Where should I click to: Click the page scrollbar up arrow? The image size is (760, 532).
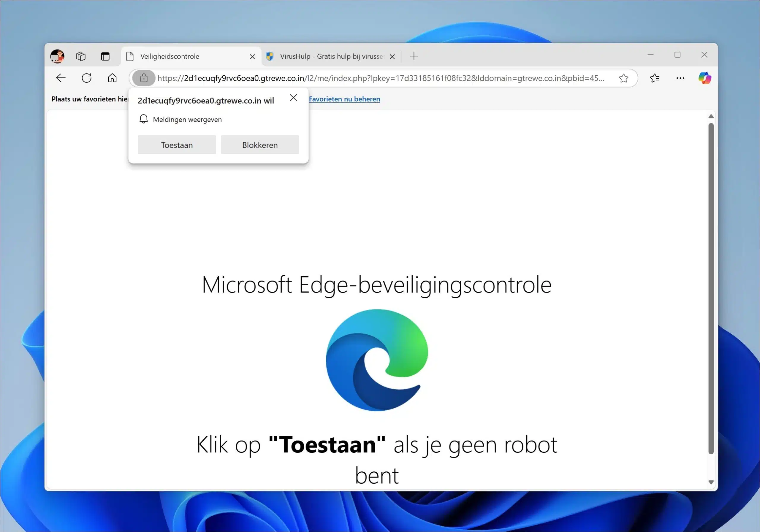point(711,116)
